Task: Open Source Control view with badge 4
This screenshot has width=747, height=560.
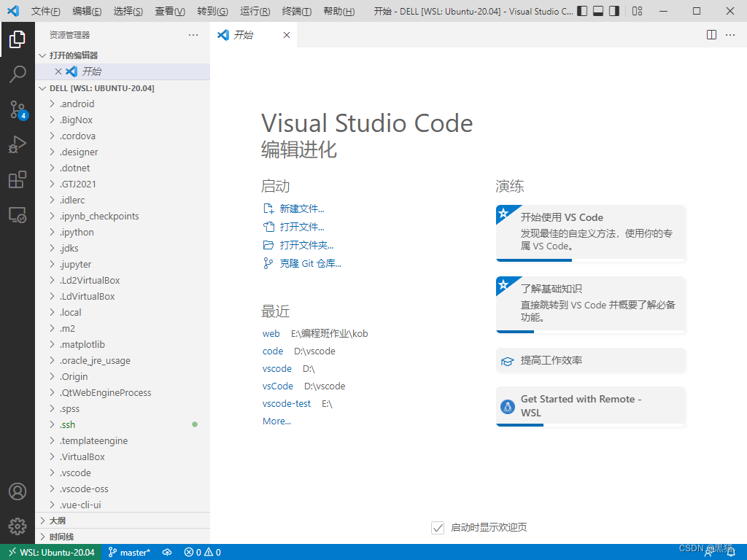Action: [18, 109]
